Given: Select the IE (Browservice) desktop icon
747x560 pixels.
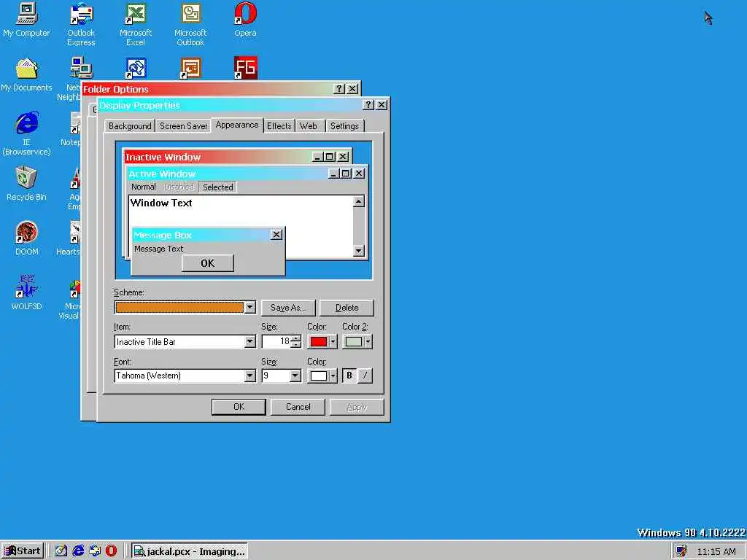Looking at the screenshot, I should pos(26,134).
